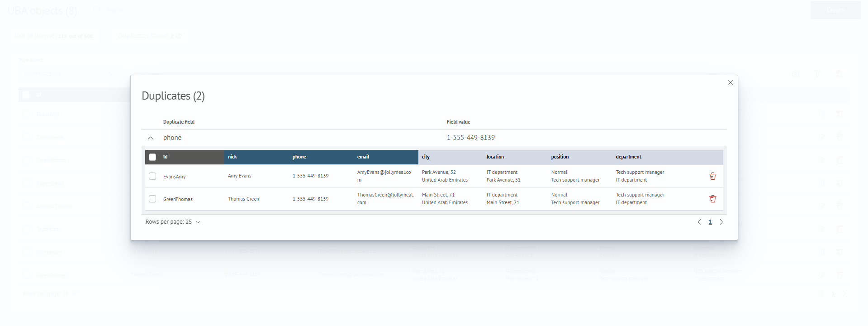Click the Field value column label

pyautogui.click(x=458, y=122)
